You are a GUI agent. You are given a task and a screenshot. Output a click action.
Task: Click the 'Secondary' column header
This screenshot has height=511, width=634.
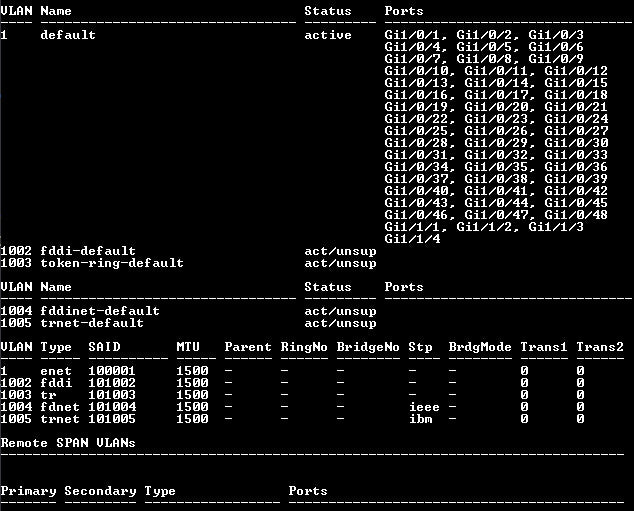[100, 491]
